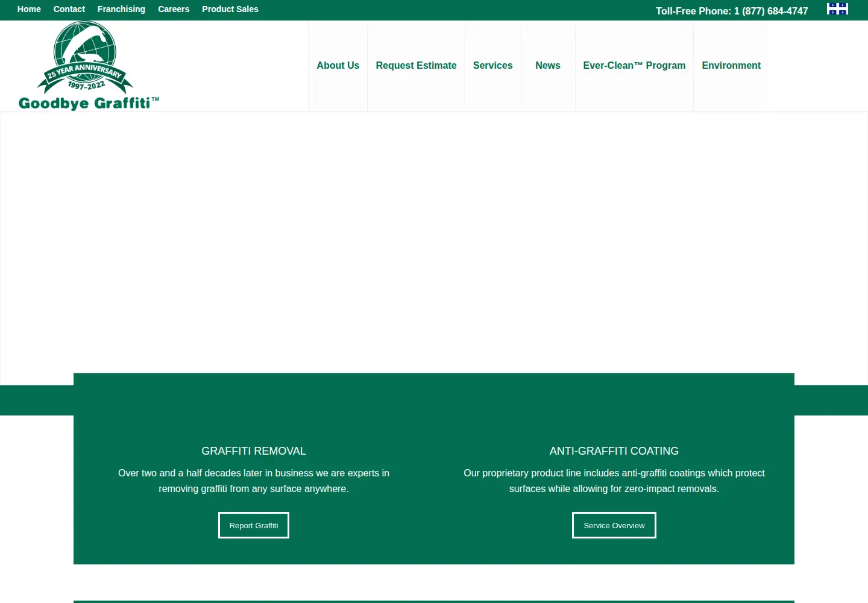The width and height of the screenshot is (868, 603).
Task: Open the Home link in top bar
Action: [x=29, y=9]
